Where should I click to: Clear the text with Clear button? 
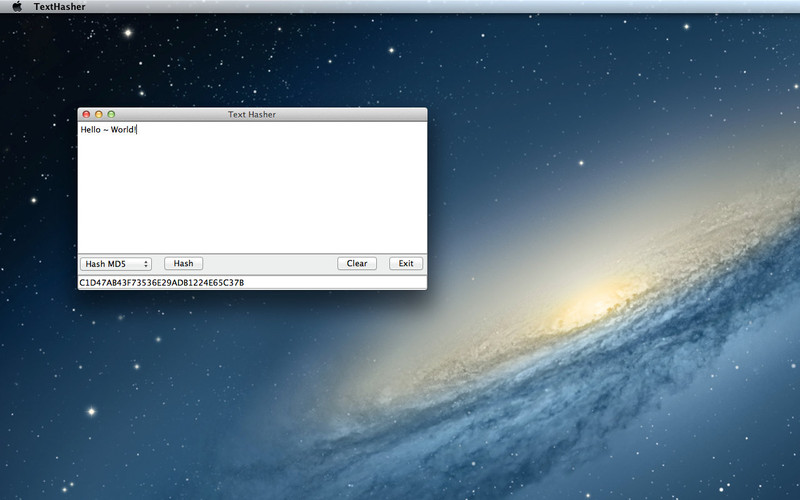pos(357,263)
